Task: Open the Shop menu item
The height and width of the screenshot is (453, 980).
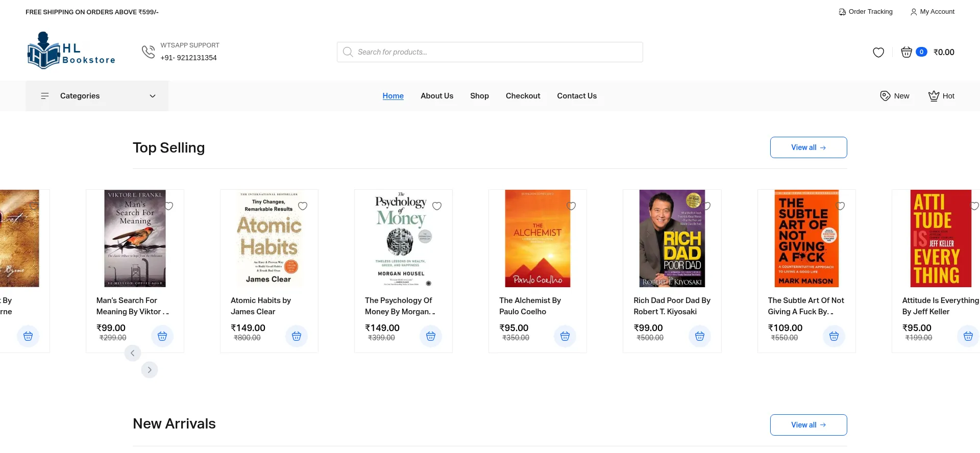Action: point(479,96)
